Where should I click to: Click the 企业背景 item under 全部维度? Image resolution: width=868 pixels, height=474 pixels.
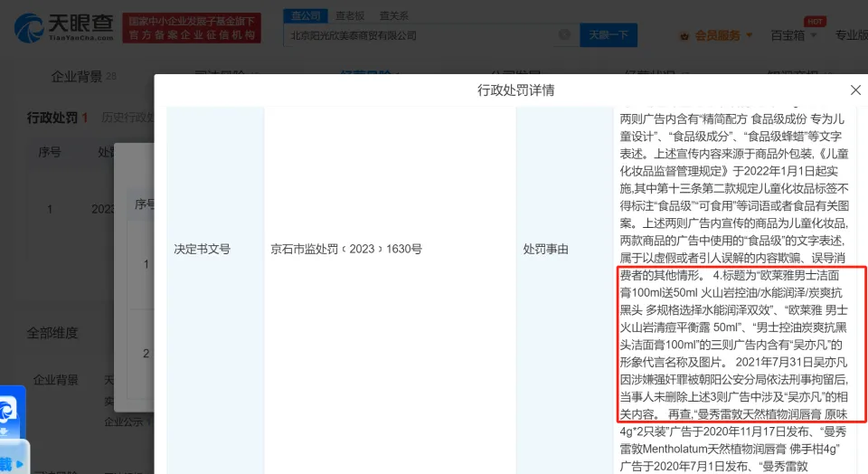(x=55, y=380)
